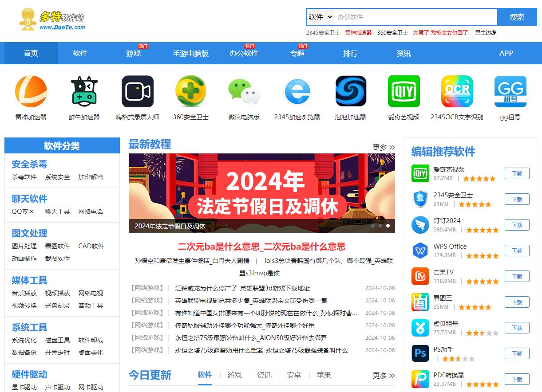Switch 今日更新 to 苹果 tab

(x=324, y=375)
